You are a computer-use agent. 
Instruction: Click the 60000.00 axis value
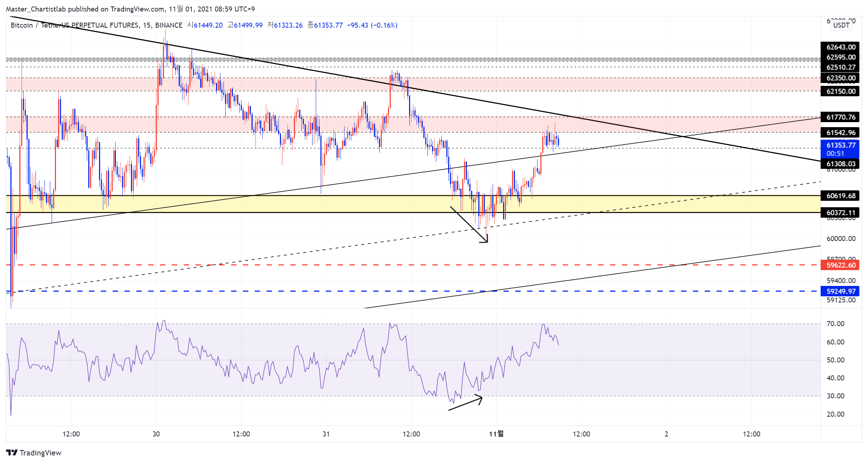pos(841,239)
